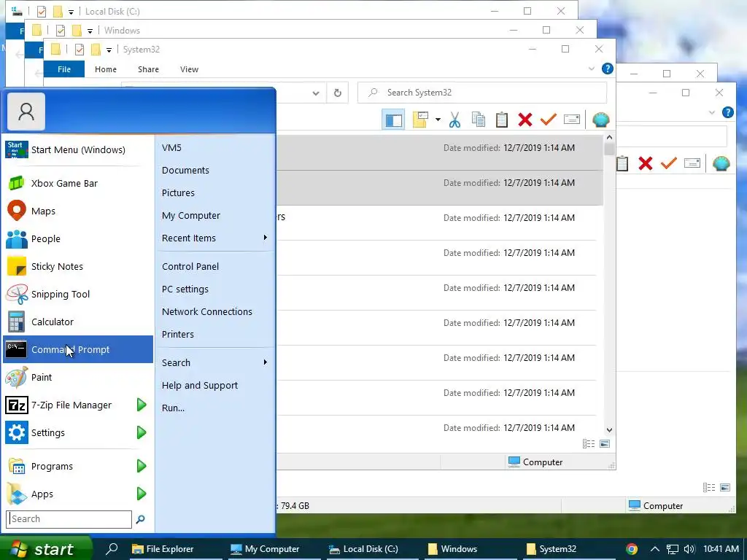This screenshot has width=747, height=560.
Task: Click red X Delete icon in Windows folder window
Action: pyautogui.click(x=646, y=163)
